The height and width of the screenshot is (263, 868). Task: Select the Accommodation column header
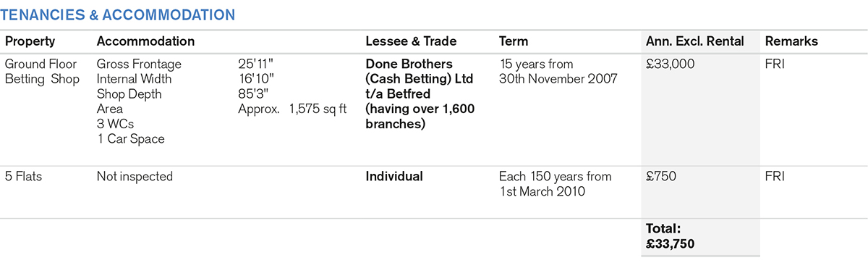(x=145, y=41)
